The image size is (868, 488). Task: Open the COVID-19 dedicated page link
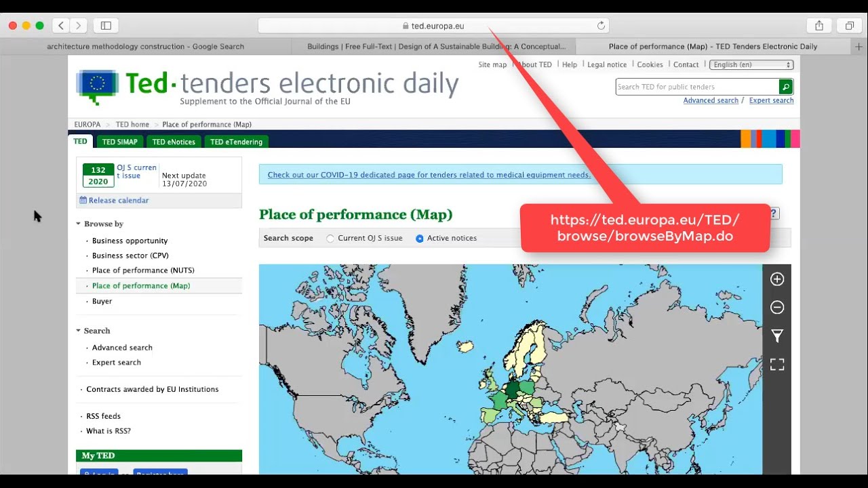429,175
